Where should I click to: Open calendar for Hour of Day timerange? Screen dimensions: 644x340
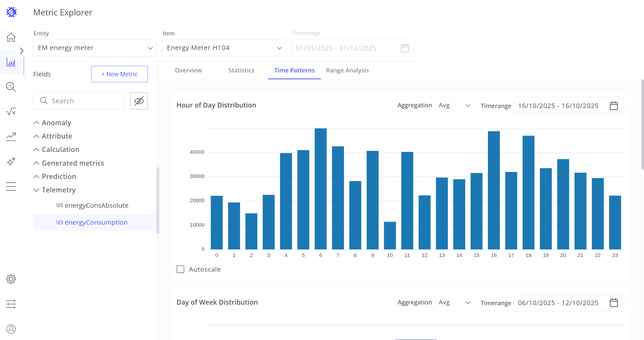pos(613,106)
